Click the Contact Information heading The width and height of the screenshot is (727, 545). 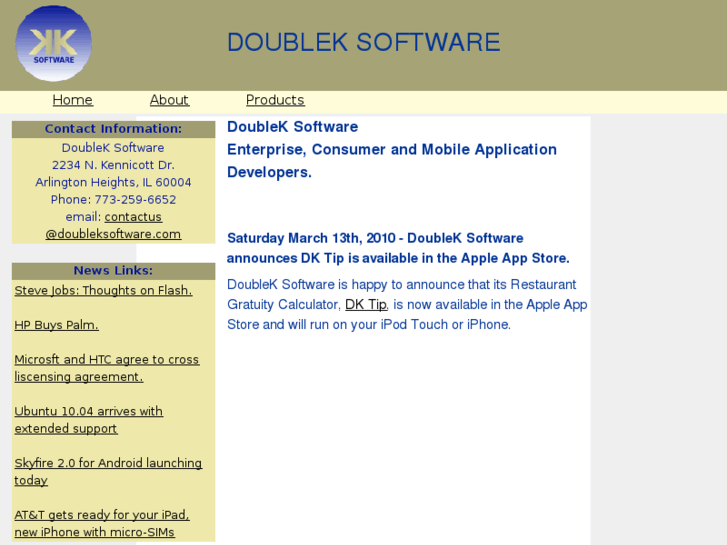[114, 129]
